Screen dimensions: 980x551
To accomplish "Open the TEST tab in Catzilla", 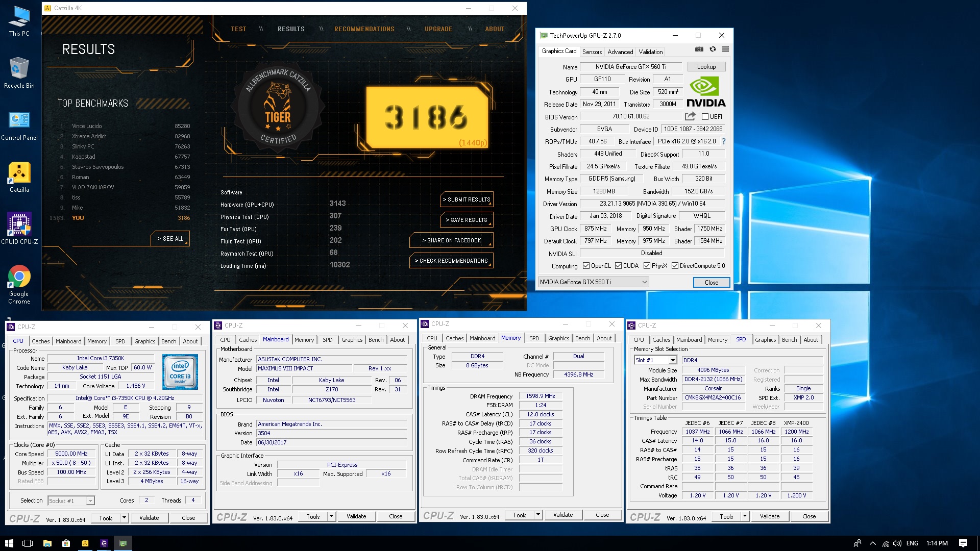I will pyautogui.click(x=238, y=29).
